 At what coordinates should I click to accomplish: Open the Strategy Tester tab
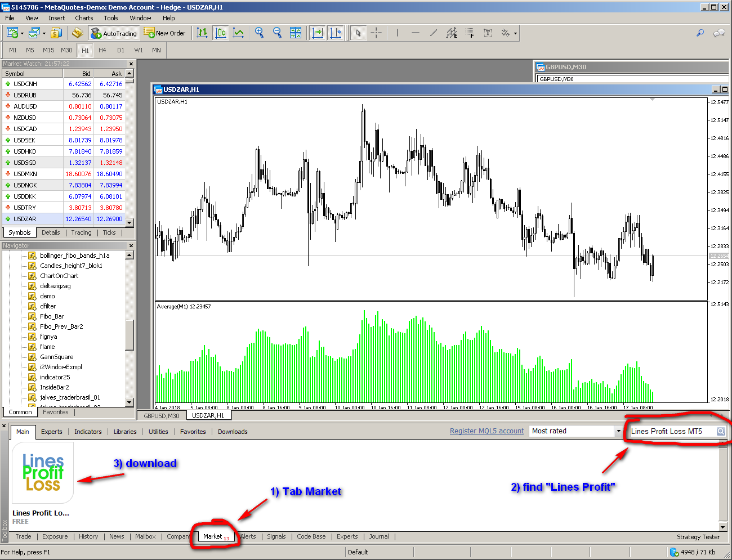pyautogui.click(x=698, y=537)
